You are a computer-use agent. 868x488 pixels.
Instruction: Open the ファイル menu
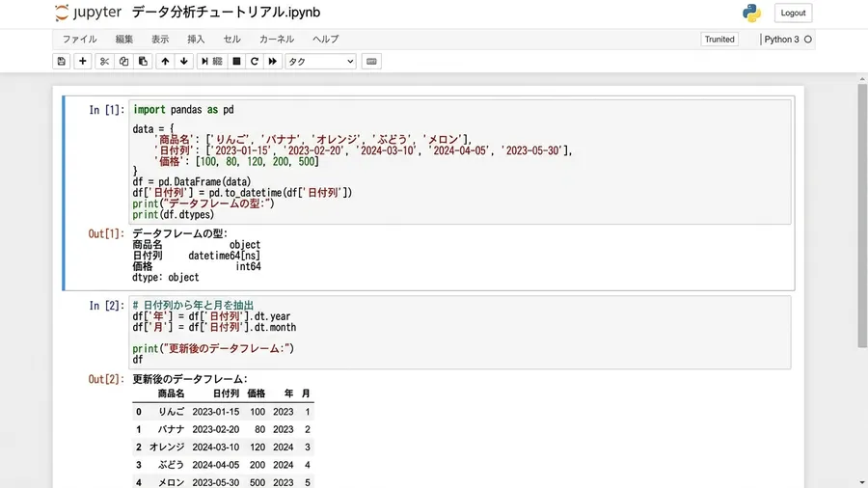click(x=79, y=40)
